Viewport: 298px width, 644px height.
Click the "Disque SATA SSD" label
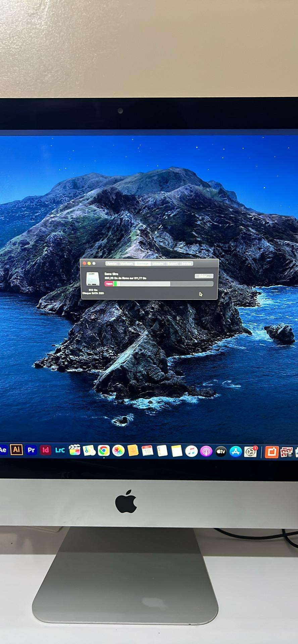pos(93,293)
